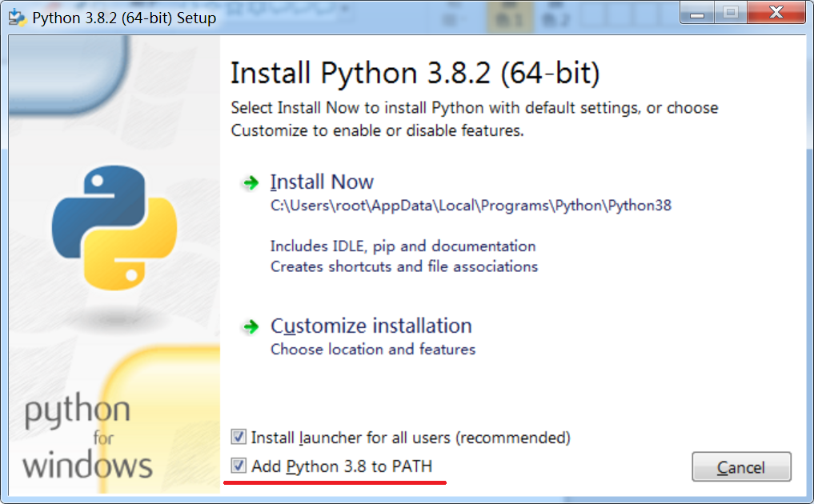Toggle Install launcher for all users checkbox
Image resolution: width=814 pixels, height=504 pixels.
pos(239,437)
